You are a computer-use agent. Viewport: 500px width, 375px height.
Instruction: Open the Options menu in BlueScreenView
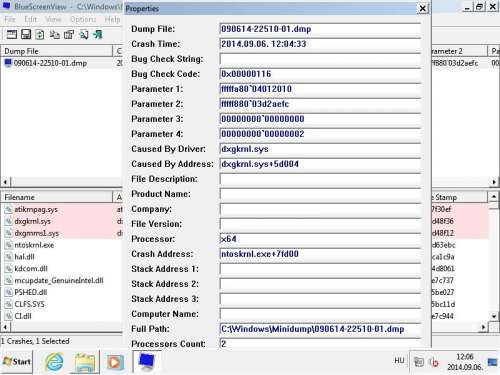[x=83, y=19]
